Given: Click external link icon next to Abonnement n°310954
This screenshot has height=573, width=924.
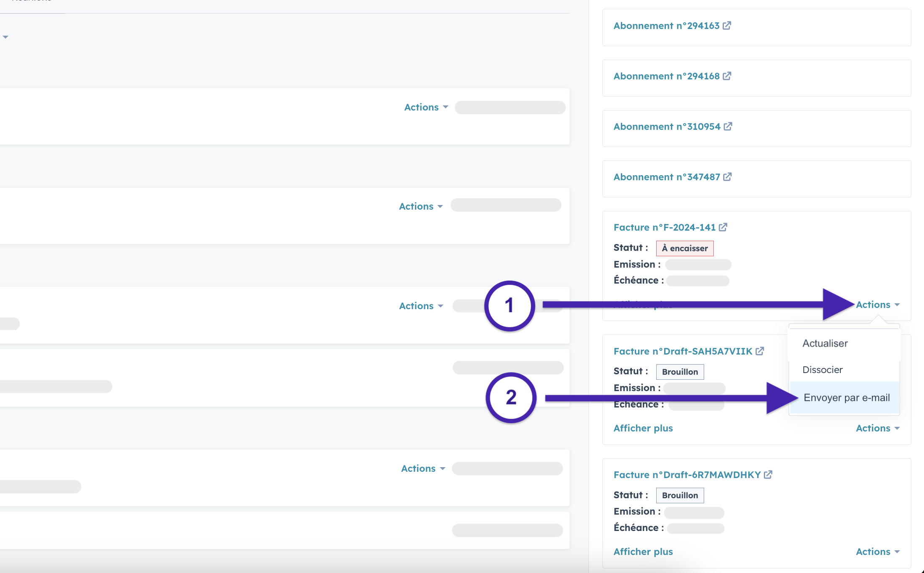Looking at the screenshot, I should pos(728,126).
